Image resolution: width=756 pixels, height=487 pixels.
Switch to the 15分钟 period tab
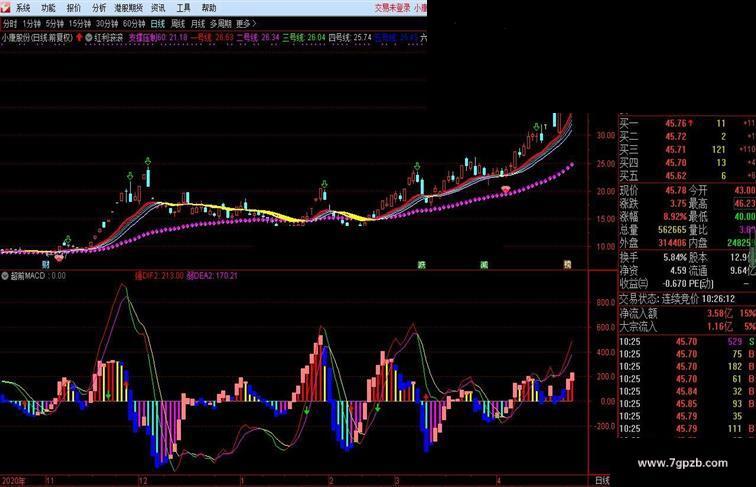80,23
